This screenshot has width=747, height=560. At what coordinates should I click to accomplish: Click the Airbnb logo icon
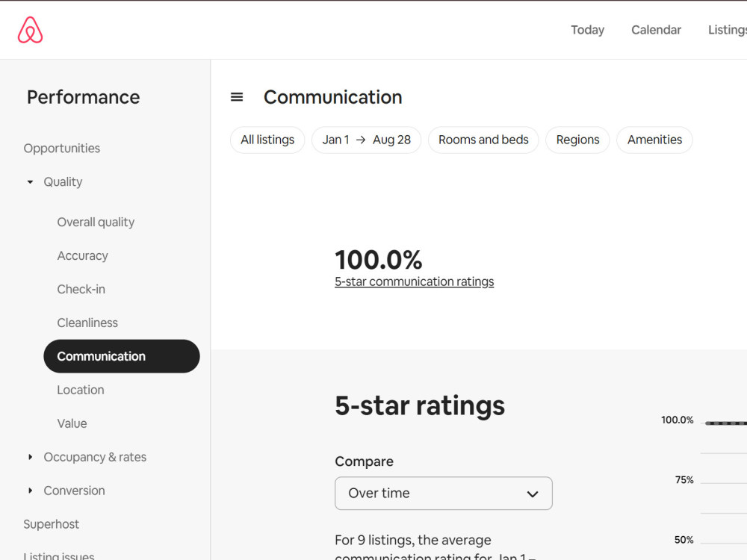click(30, 30)
